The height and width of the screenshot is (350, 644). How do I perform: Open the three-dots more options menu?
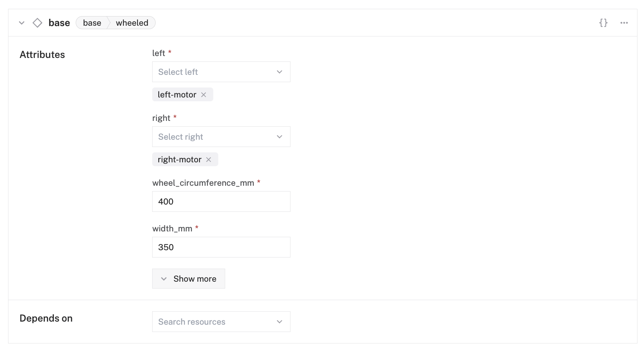click(624, 23)
